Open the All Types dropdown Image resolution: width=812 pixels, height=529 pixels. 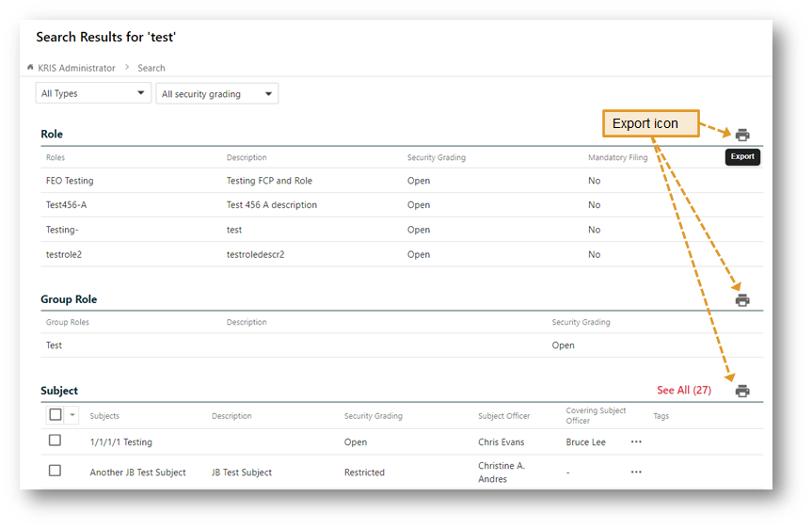click(x=93, y=93)
